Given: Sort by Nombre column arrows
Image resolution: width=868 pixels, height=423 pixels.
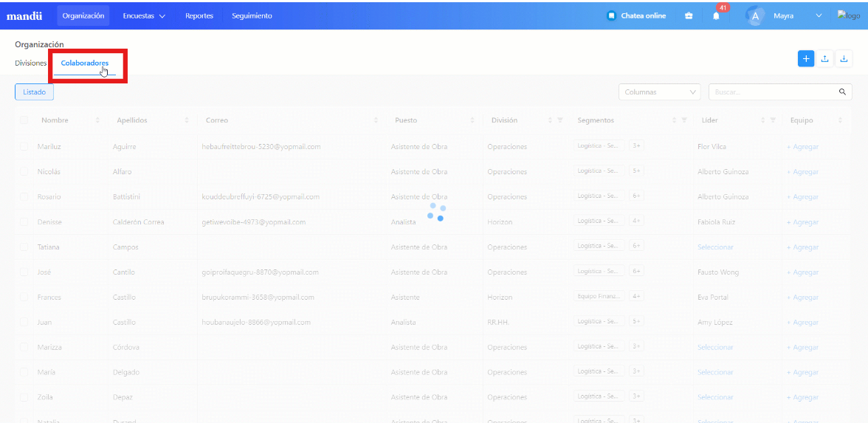Looking at the screenshot, I should coord(98,120).
